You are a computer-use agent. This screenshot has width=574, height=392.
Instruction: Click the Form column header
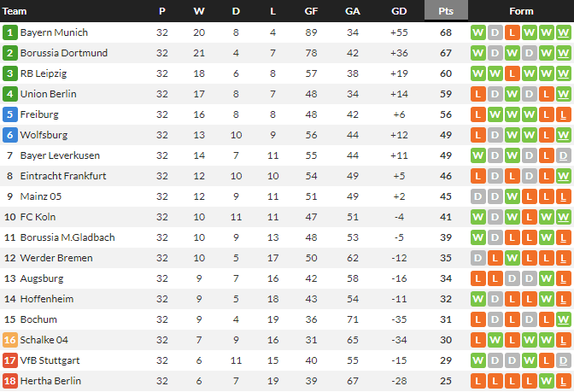[x=521, y=11]
